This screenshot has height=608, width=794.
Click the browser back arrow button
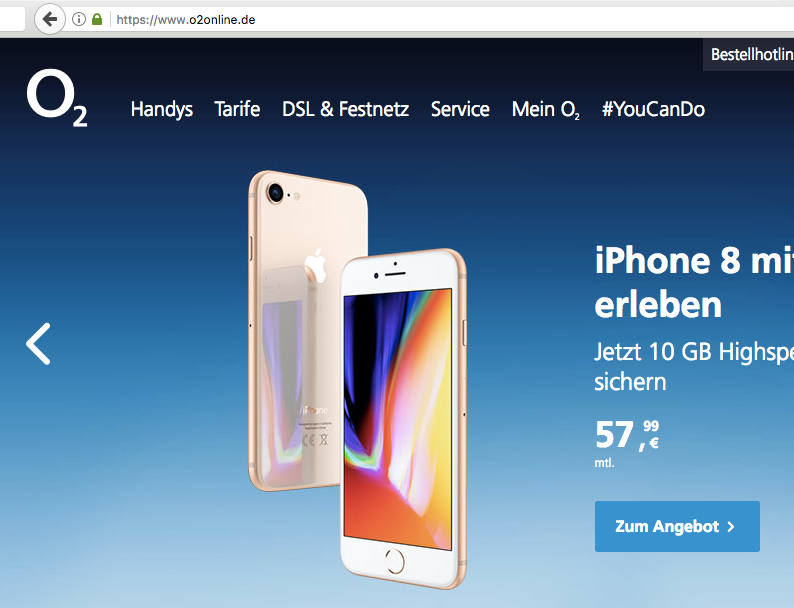[50, 19]
